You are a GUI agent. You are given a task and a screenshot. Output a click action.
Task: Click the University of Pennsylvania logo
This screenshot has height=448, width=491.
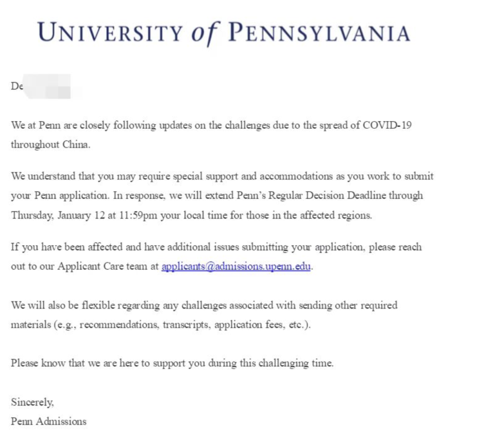coord(224,33)
